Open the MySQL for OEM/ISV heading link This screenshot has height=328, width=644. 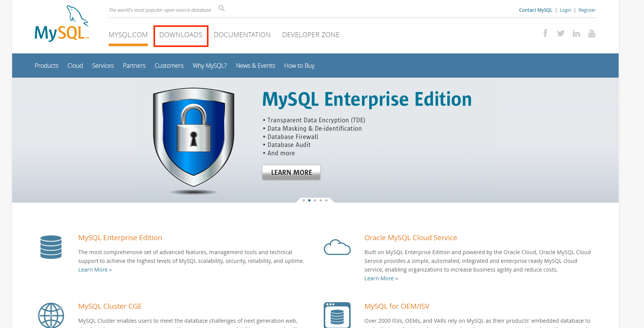point(397,306)
